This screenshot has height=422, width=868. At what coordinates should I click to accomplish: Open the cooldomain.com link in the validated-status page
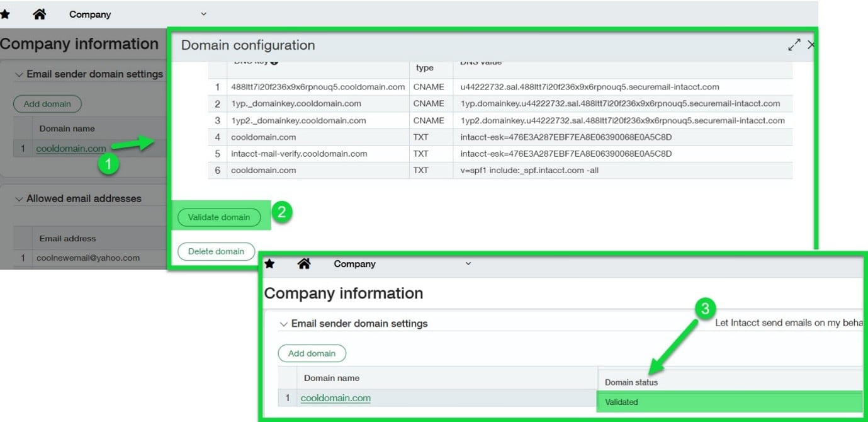[x=335, y=398]
